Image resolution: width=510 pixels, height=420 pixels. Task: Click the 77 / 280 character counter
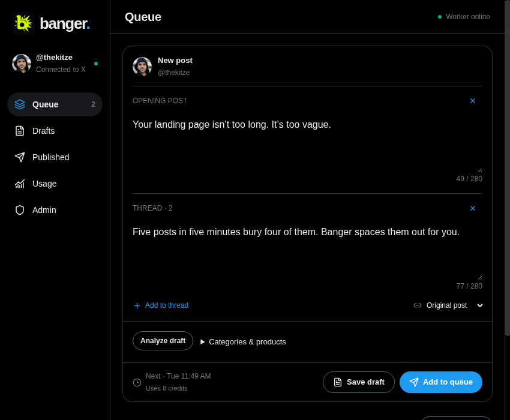click(469, 286)
